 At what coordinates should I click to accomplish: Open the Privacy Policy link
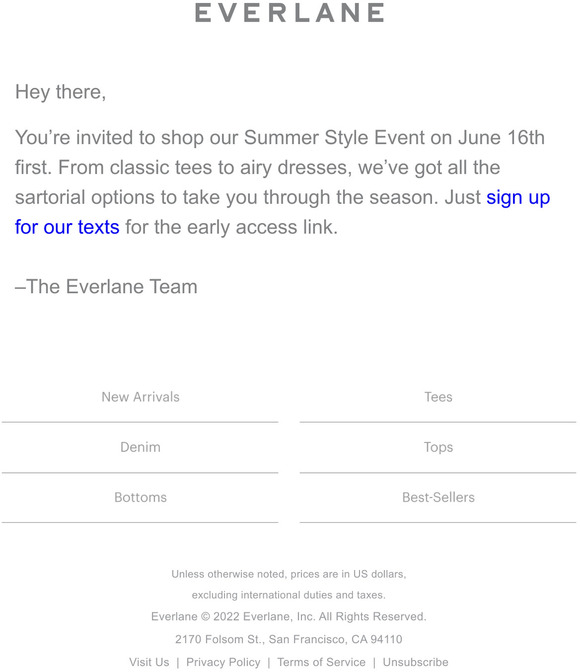coord(223,662)
